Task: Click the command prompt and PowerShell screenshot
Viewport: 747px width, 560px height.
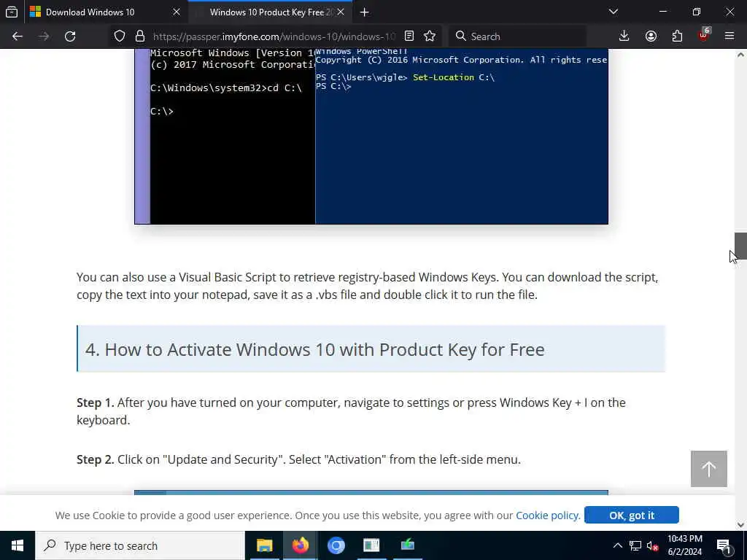Action: coord(371,136)
